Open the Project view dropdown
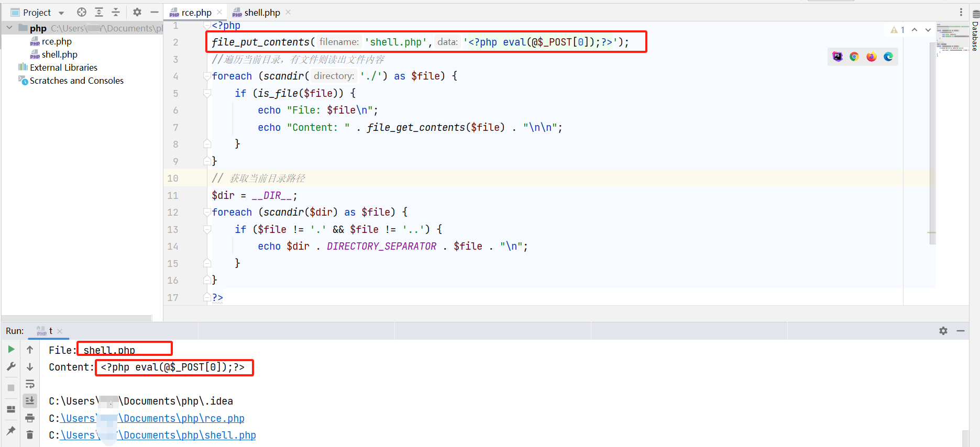Viewport: 980px width, 447px height. [x=61, y=13]
